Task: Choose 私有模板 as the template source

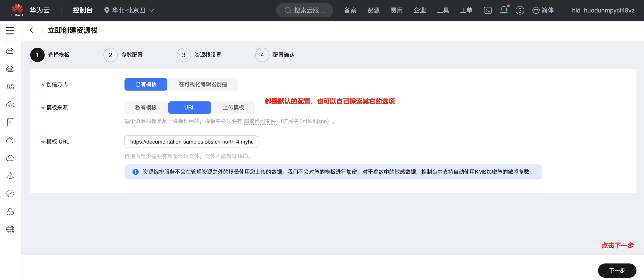Action: pos(146,108)
